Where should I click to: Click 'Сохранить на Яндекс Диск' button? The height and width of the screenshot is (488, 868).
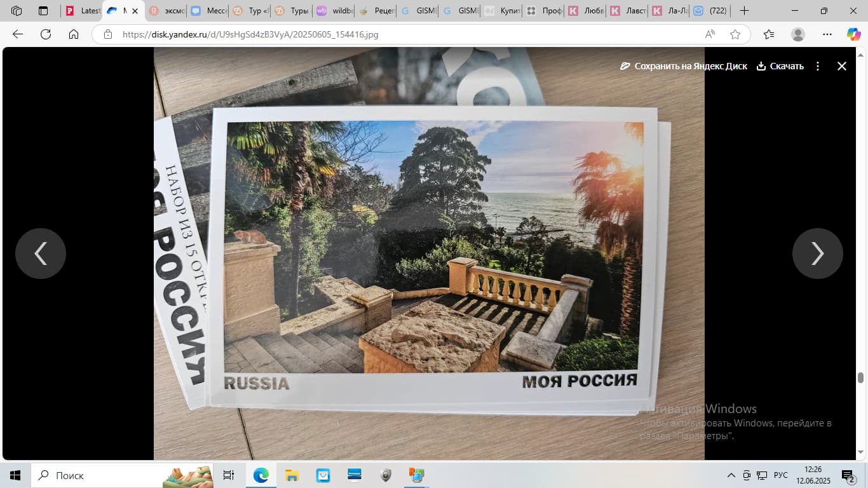(x=684, y=66)
